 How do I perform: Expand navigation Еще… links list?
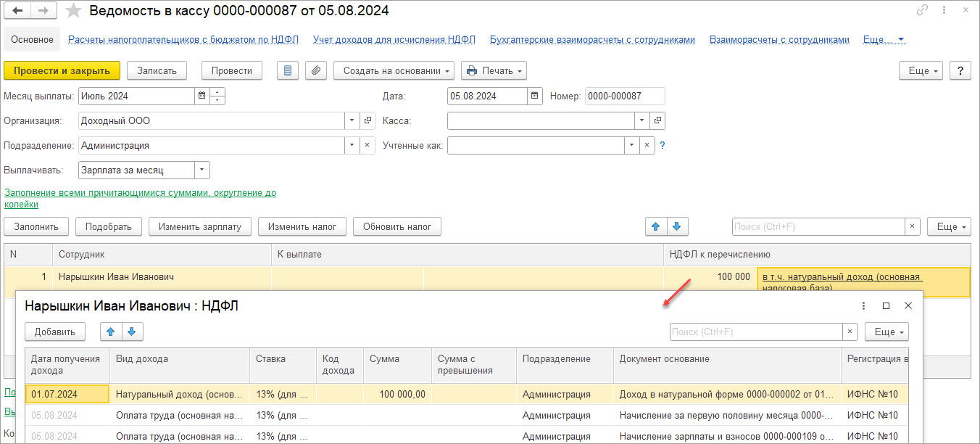point(884,40)
